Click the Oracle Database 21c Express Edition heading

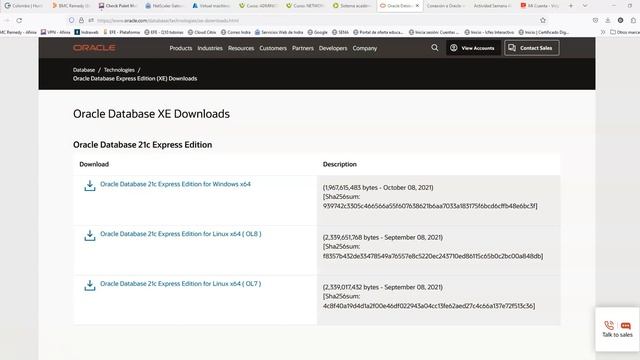point(142,144)
